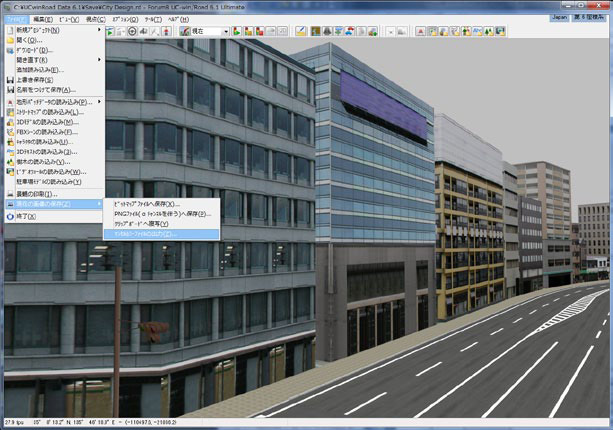Viewport: 613px width, 430px height.
Task: Click the video wall icon at toolbar end
Action: point(500,31)
